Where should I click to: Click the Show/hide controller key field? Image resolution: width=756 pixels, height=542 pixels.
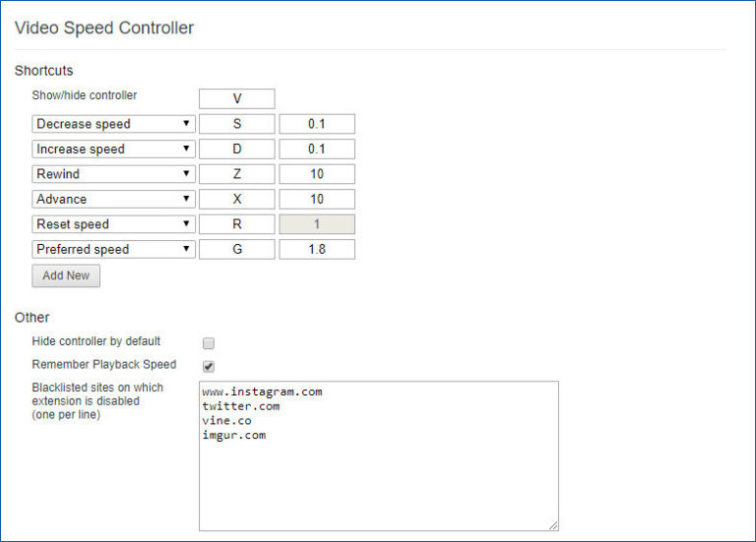coord(237,98)
